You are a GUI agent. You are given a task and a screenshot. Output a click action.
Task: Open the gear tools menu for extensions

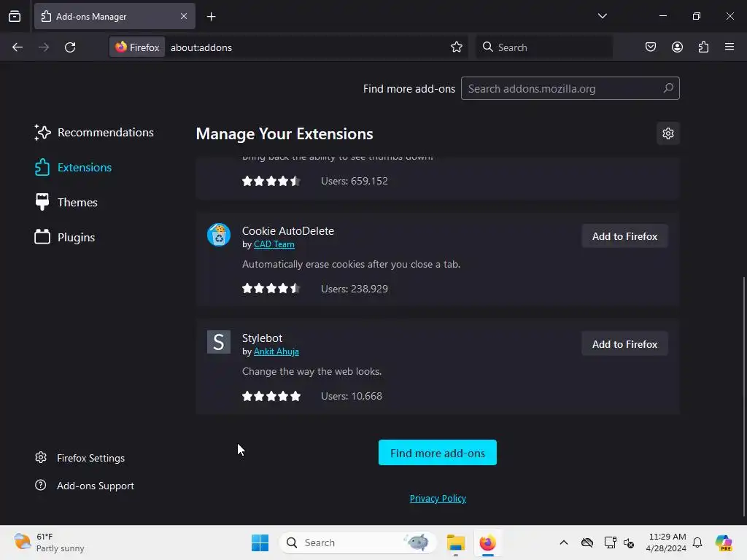click(668, 133)
